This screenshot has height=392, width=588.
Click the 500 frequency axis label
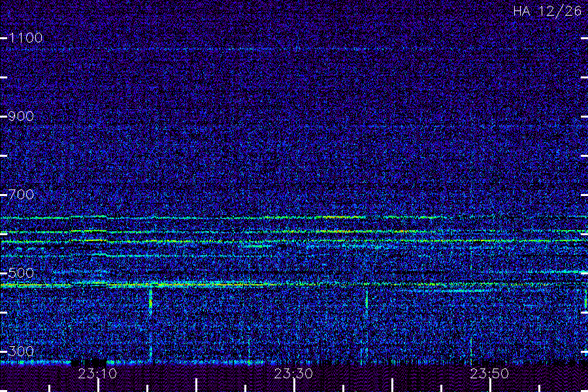pyautogui.click(x=21, y=272)
